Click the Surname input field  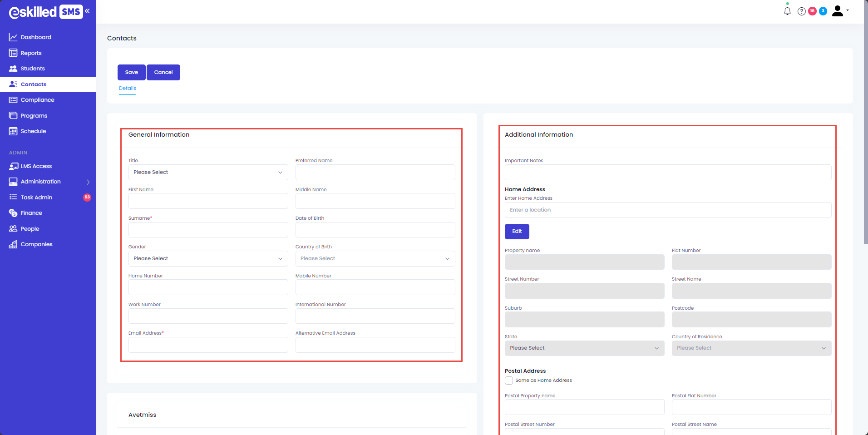click(x=208, y=230)
